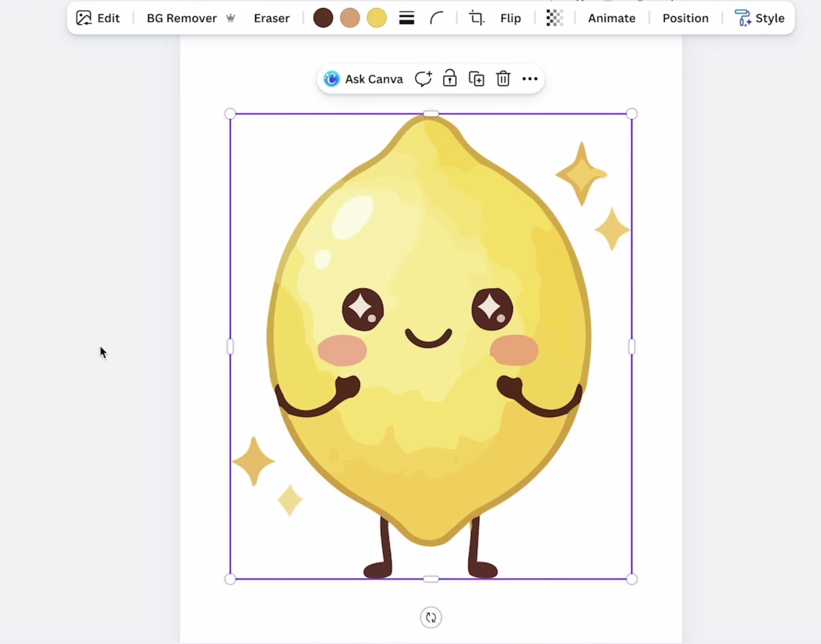Image resolution: width=821 pixels, height=644 pixels.
Task: Lock the selected lemon element
Action: [450, 79]
